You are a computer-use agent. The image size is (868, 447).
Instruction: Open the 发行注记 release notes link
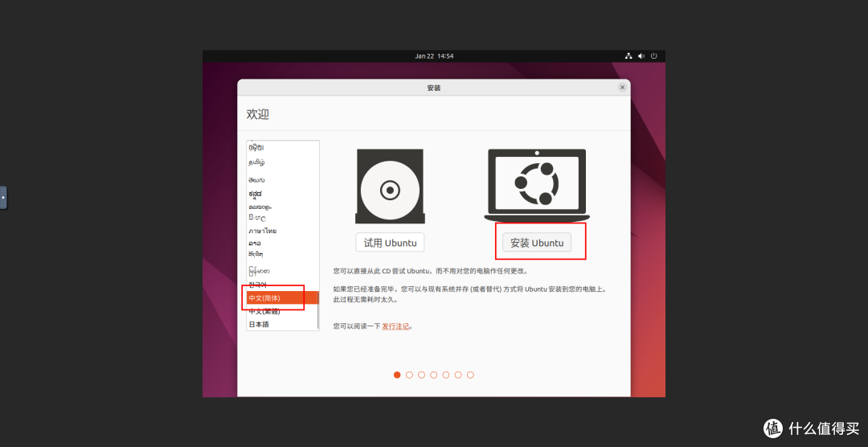pos(395,326)
